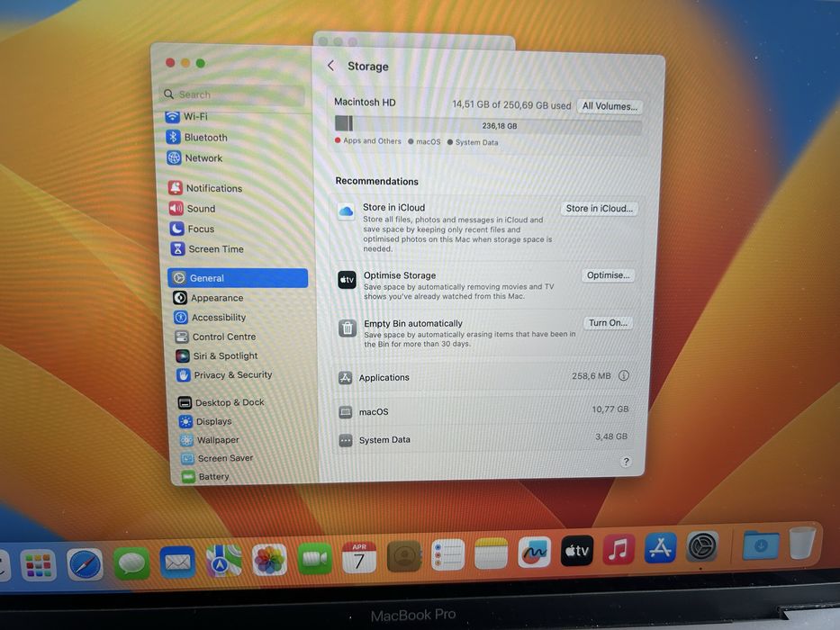Click the Macintosh HD storage usage bar

click(488, 125)
